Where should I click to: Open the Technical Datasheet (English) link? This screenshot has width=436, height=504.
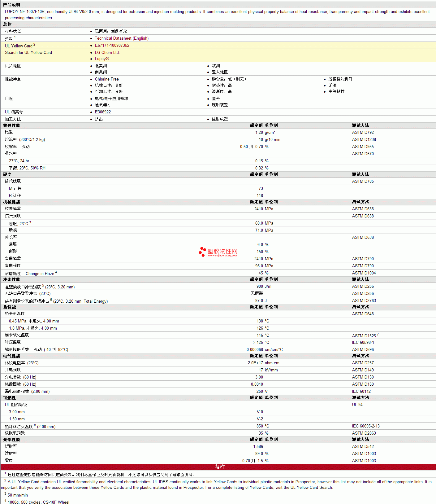(122, 38)
